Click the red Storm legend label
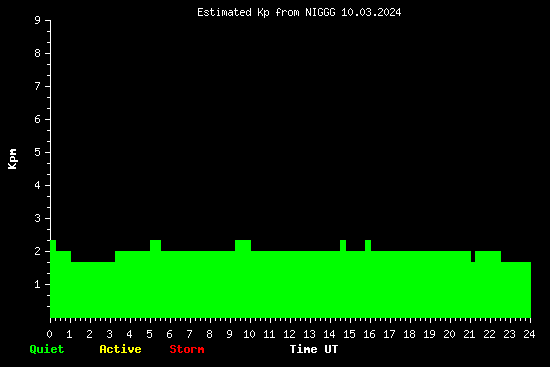 (x=187, y=349)
